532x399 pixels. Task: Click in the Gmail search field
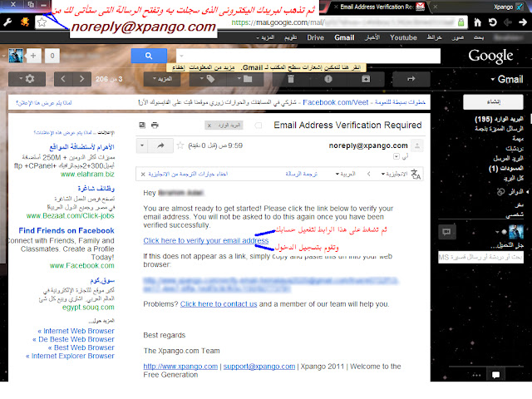(x=308, y=56)
